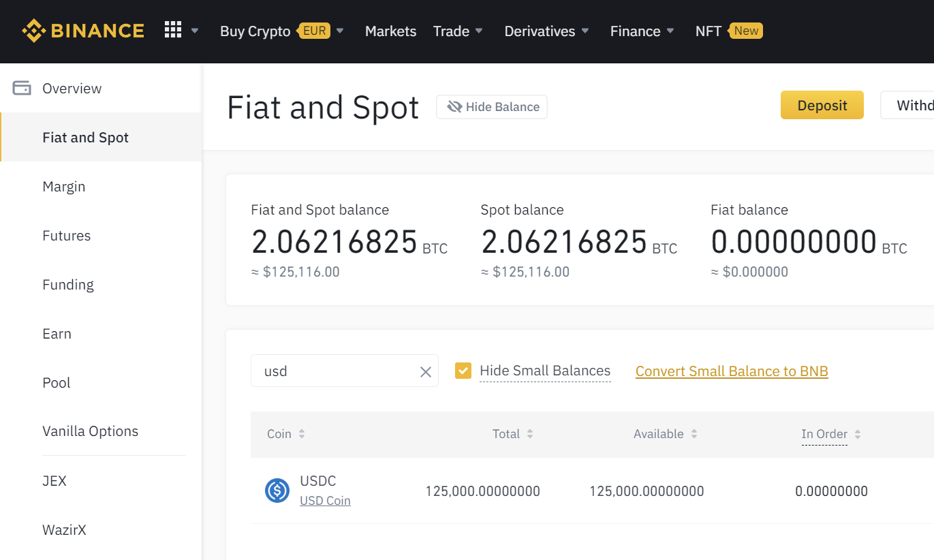Click the New badge beside NFT

coord(746,31)
